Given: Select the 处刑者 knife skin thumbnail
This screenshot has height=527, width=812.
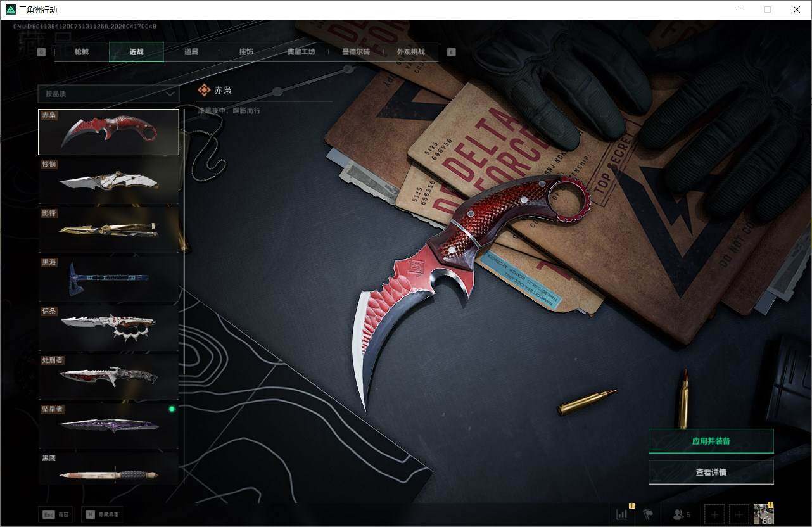Looking at the screenshot, I should [108, 376].
